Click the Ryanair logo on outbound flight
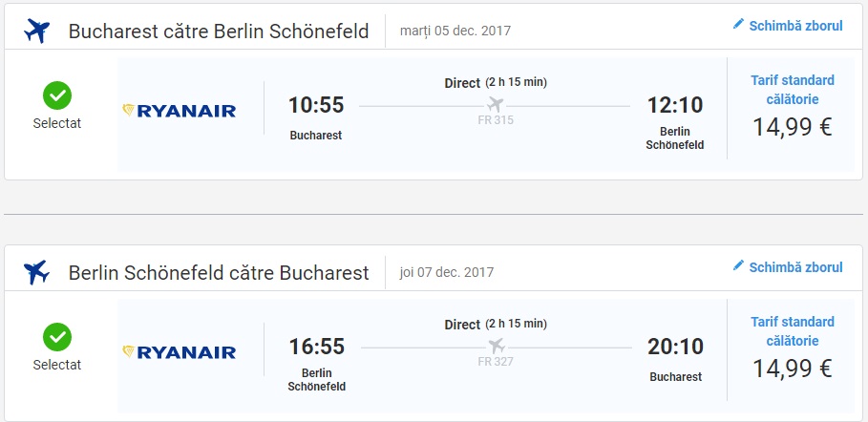This screenshot has height=422, width=868. 180,110
